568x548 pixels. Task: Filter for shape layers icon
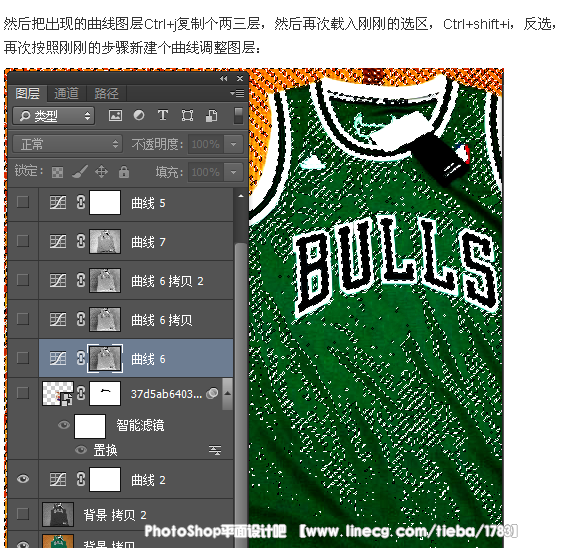[187, 116]
